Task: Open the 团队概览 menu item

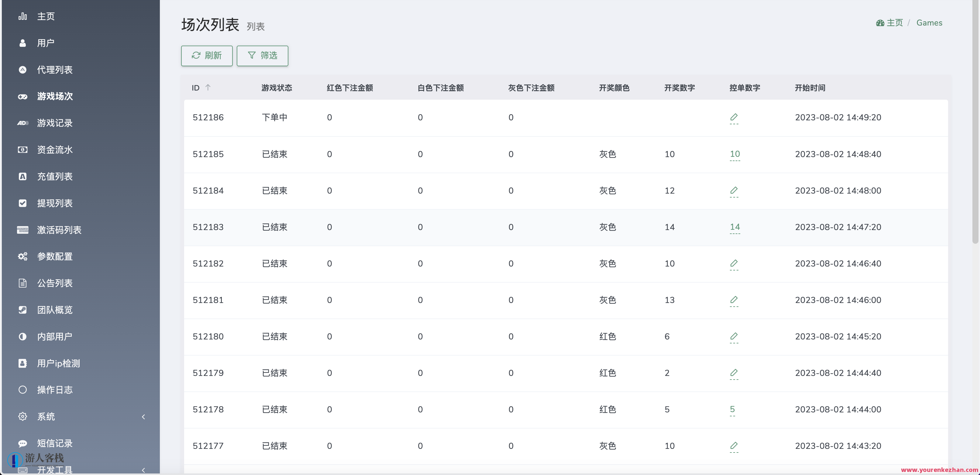Action: point(55,309)
